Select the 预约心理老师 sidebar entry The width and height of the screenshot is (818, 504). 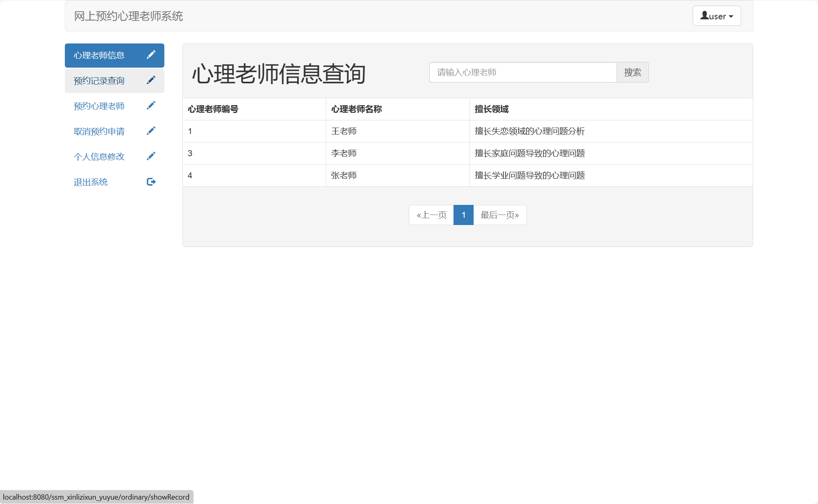tap(99, 105)
